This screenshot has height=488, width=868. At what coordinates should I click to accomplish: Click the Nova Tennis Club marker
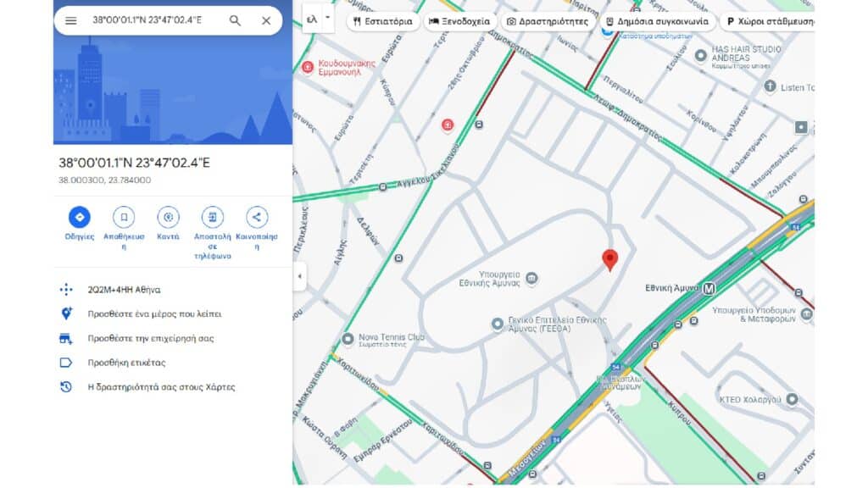click(x=348, y=339)
